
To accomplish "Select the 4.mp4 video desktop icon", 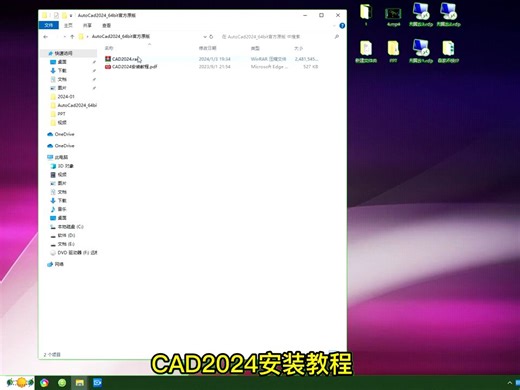I will pyautogui.click(x=393, y=16).
